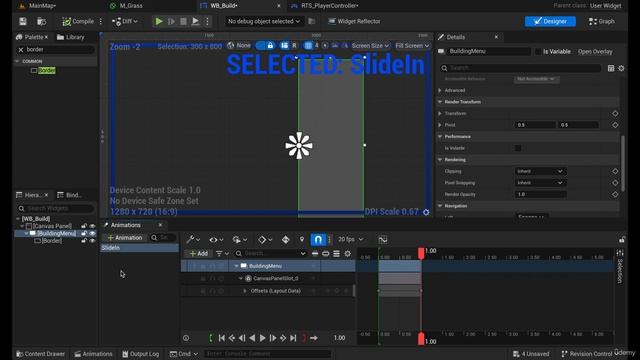
Task: Open the Details panel settings gear
Action: (x=621, y=68)
